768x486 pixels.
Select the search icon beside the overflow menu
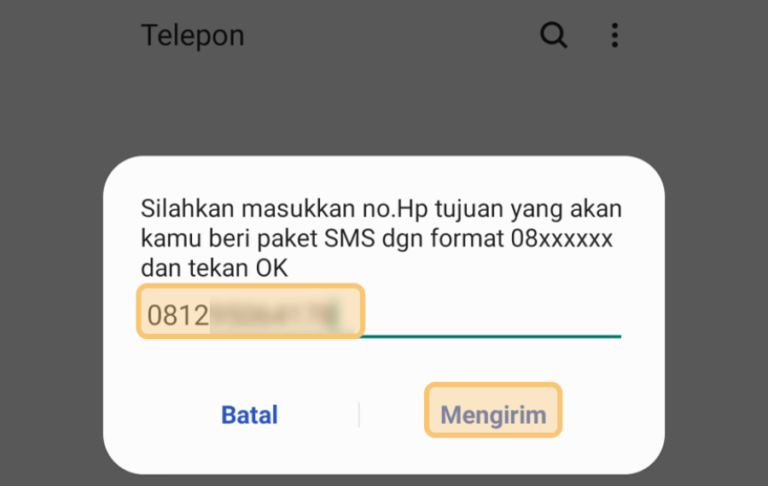click(553, 35)
